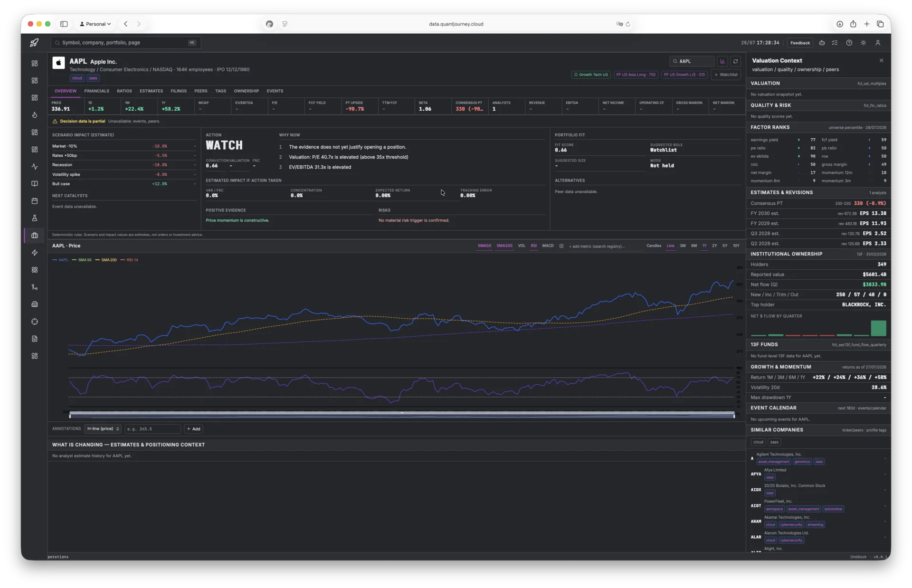Screen dimensions: 912x588
Task: Switch chart type to Candles
Action: coord(654,246)
